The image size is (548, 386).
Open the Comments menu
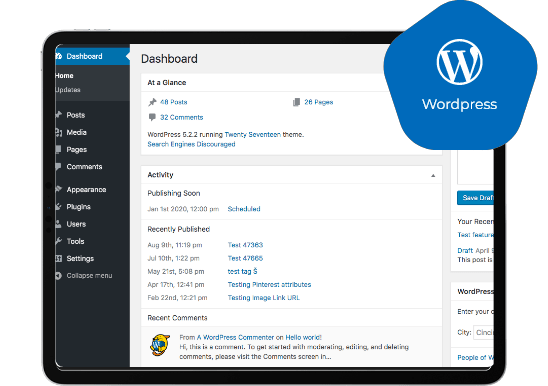click(x=84, y=167)
